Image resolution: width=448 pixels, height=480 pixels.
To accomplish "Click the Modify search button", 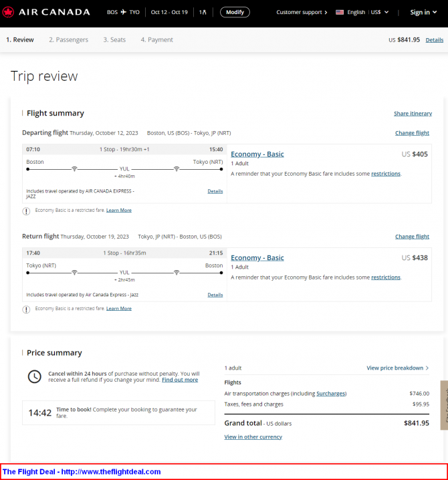I will [235, 12].
